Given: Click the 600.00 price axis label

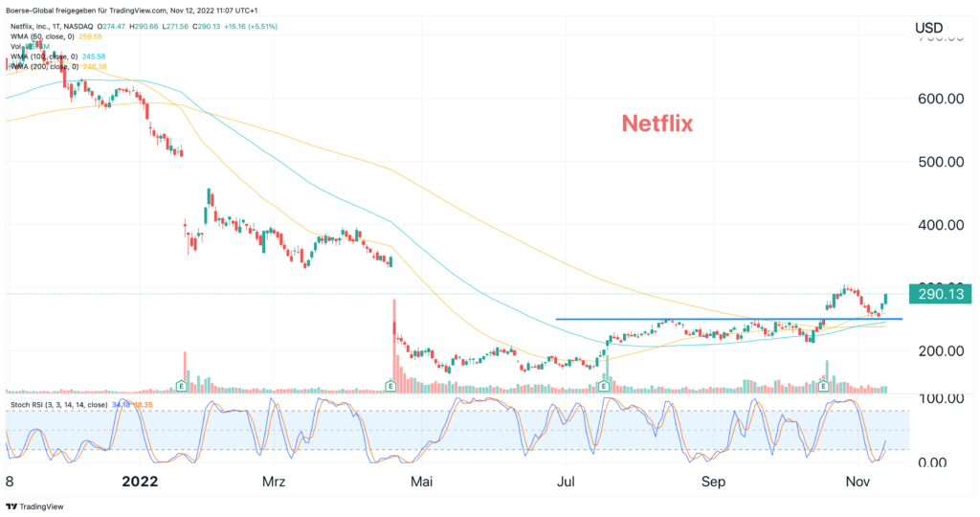Looking at the screenshot, I should 941,99.
